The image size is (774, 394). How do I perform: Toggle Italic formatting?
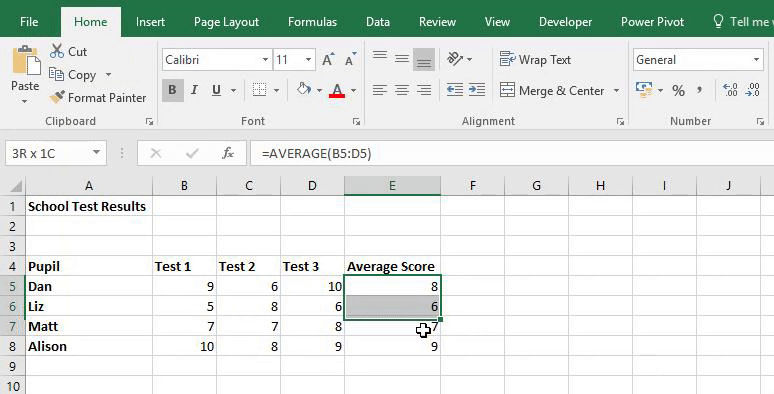194,90
